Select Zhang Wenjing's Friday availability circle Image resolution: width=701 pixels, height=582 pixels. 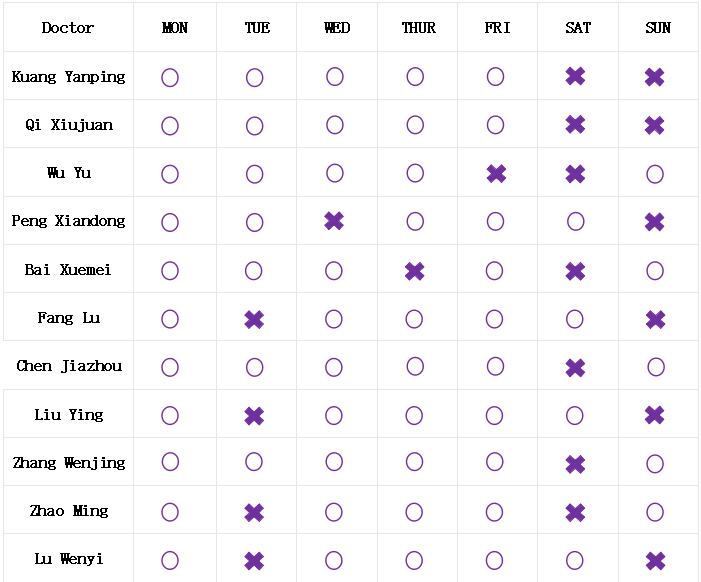tap(496, 462)
